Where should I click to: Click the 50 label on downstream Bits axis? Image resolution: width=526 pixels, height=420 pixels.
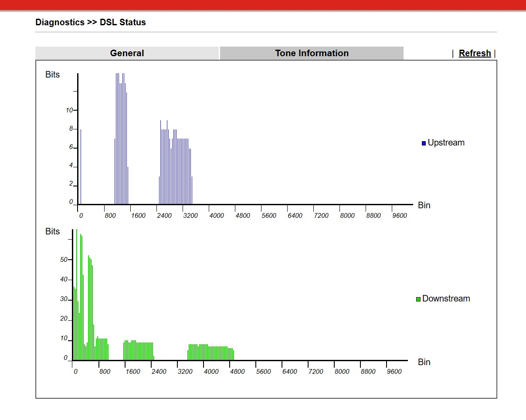pos(64,260)
